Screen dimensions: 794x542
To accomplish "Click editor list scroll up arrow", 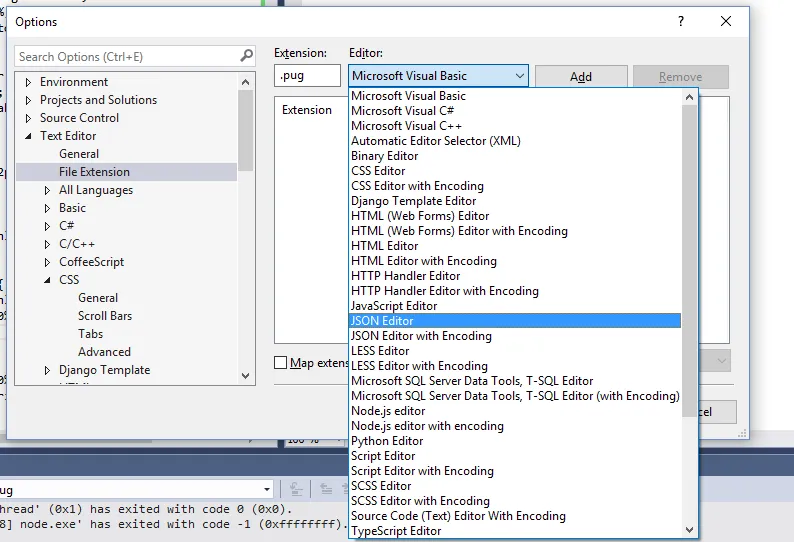I will click(x=689, y=97).
